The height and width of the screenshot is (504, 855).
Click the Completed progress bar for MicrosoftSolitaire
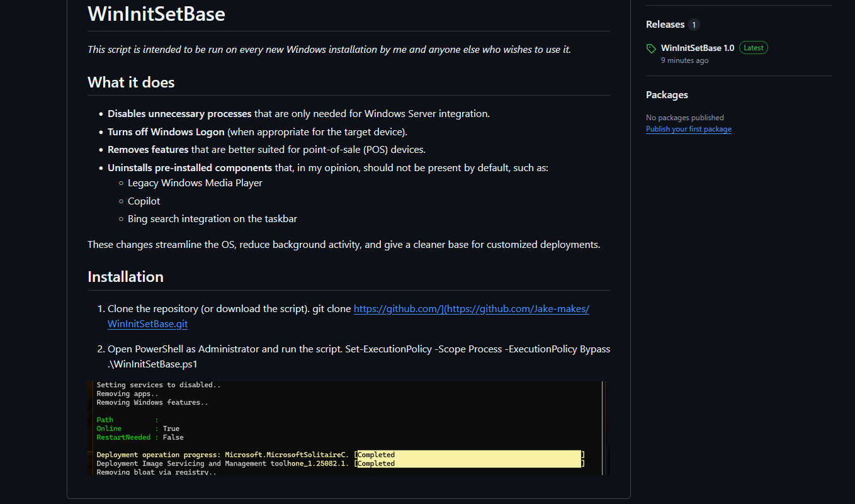coord(469,454)
